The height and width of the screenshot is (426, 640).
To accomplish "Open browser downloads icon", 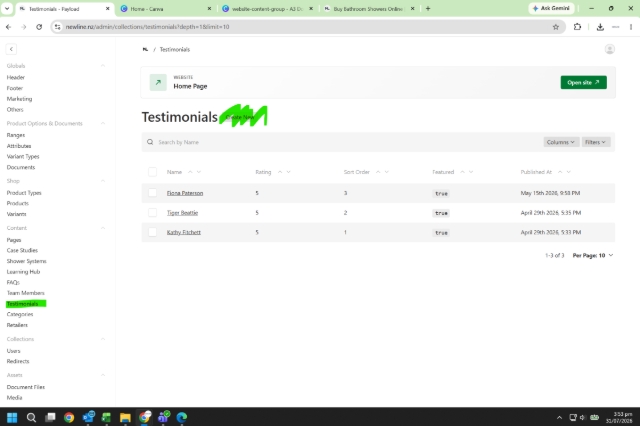I will coord(600,27).
